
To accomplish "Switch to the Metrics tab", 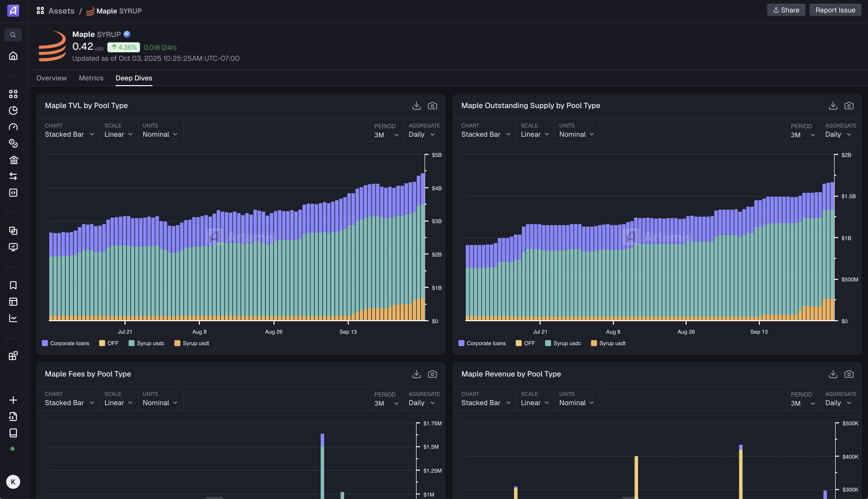I will [x=91, y=78].
